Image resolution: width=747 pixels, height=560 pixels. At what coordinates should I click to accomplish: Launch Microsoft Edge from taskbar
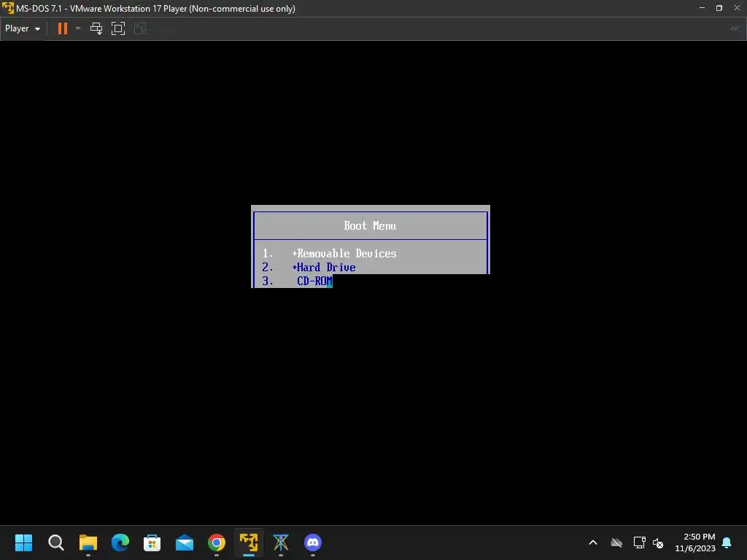120,542
